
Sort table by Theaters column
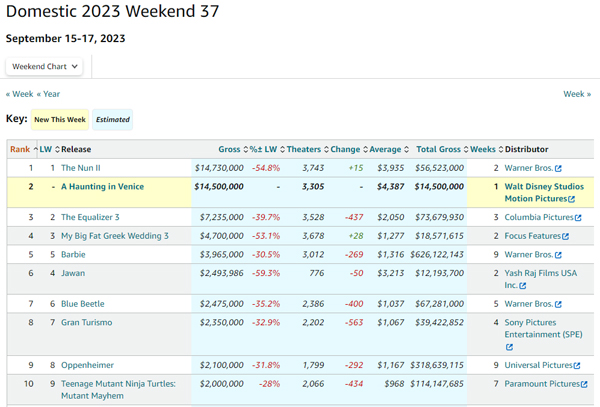308,149
